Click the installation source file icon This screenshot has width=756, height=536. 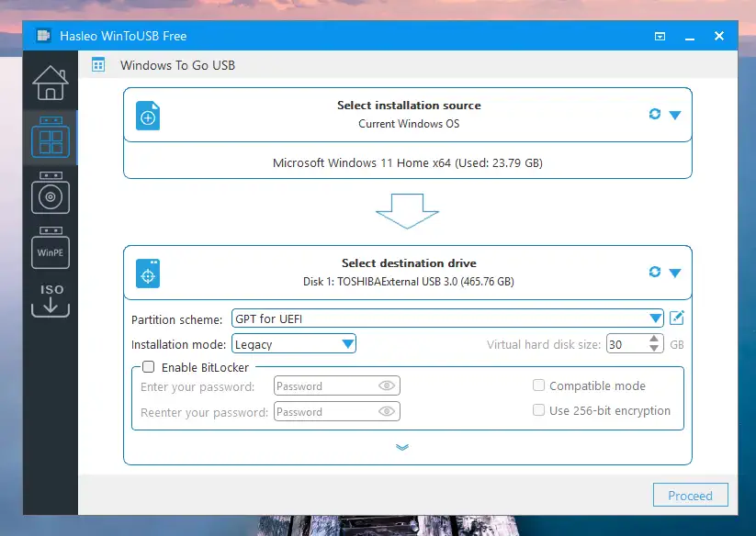pyautogui.click(x=148, y=116)
